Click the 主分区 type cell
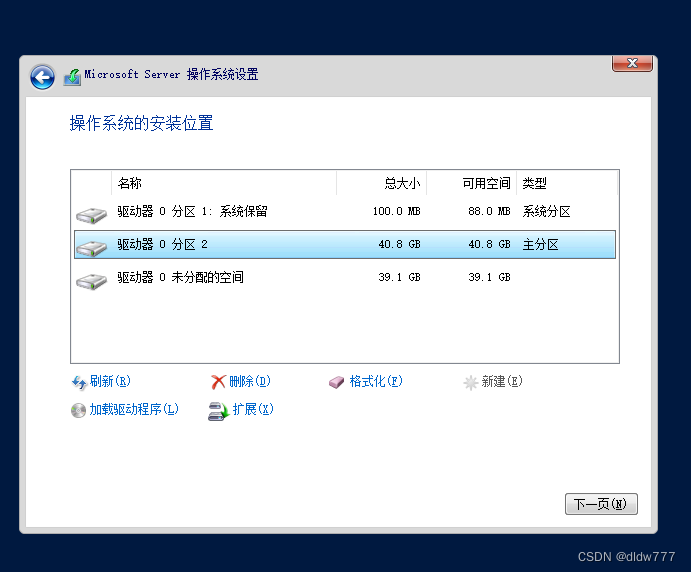This screenshot has width=691, height=572. coord(540,245)
